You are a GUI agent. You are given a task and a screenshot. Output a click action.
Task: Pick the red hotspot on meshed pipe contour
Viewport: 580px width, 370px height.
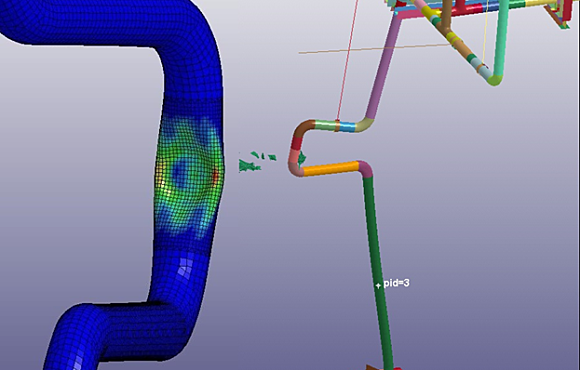click(215, 175)
